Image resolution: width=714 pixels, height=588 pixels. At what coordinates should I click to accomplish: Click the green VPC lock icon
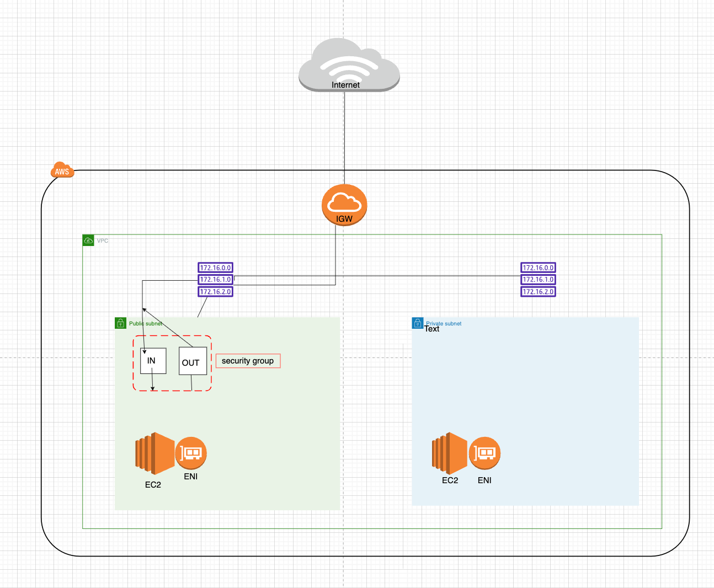88,240
